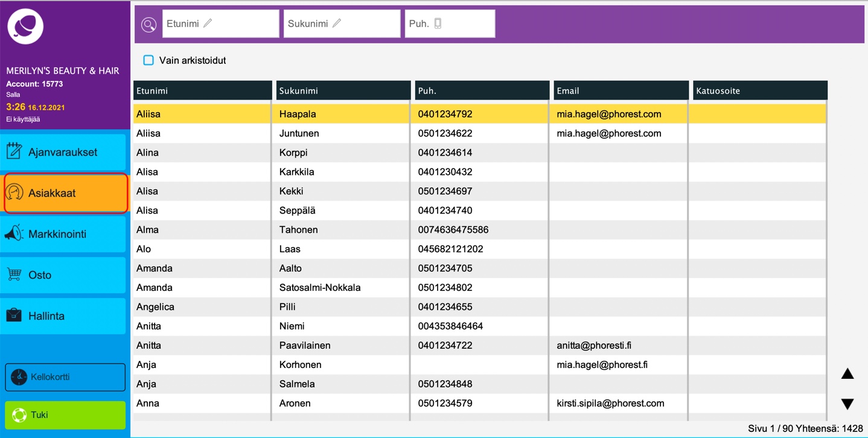Select the Alo Laas row
868x438 pixels.
click(x=480, y=249)
